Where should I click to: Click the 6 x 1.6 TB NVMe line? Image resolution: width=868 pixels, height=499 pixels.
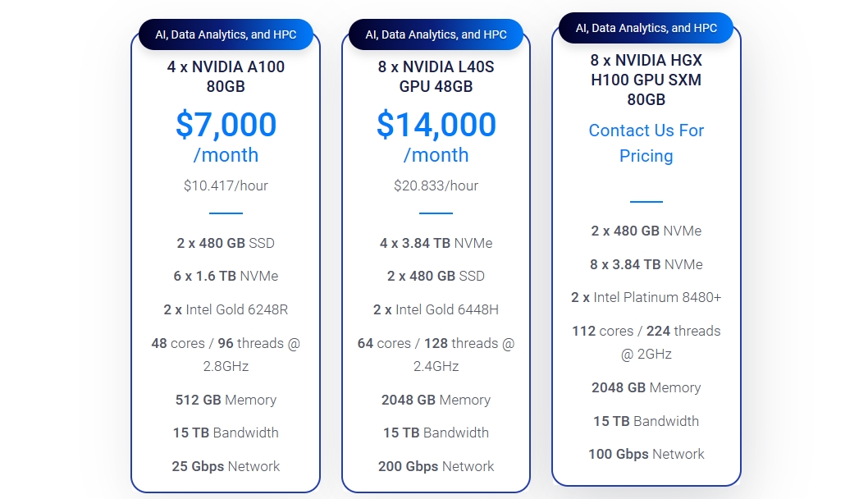[226, 276]
